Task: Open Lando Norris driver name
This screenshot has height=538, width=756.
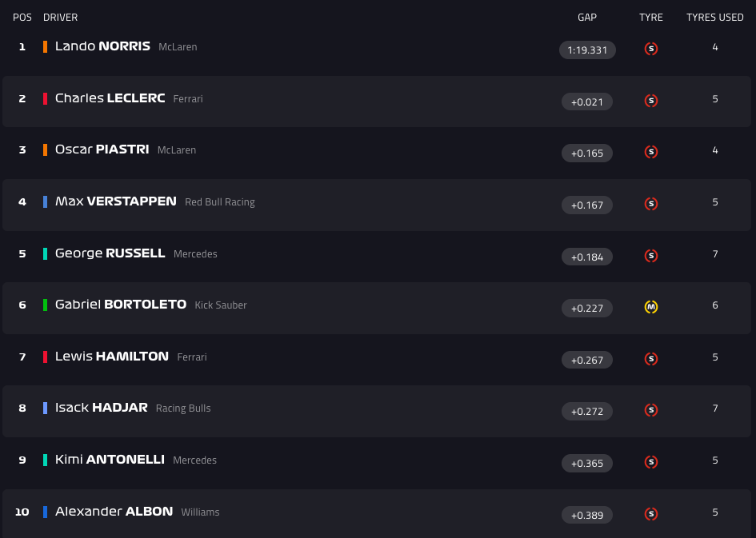Action: (x=102, y=46)
